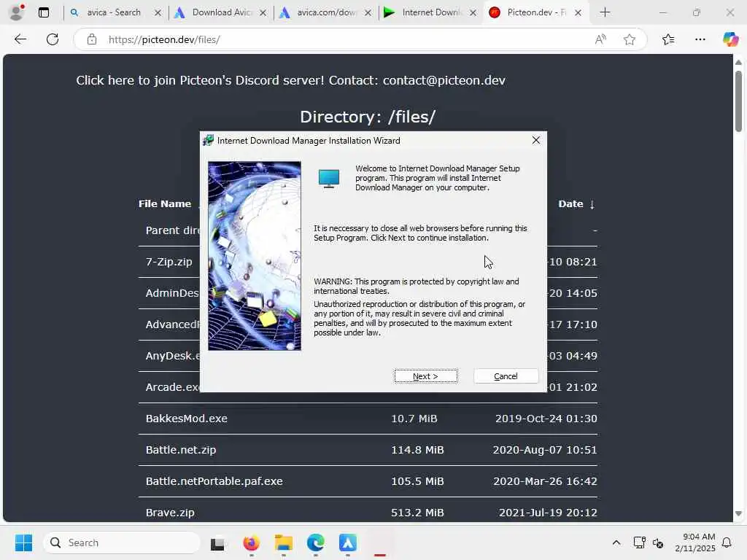Image resolution: width=747 pixels, height=560 pixels.
Task: Open the Tab actions menu icon
Action: click(x=43, y=12)
